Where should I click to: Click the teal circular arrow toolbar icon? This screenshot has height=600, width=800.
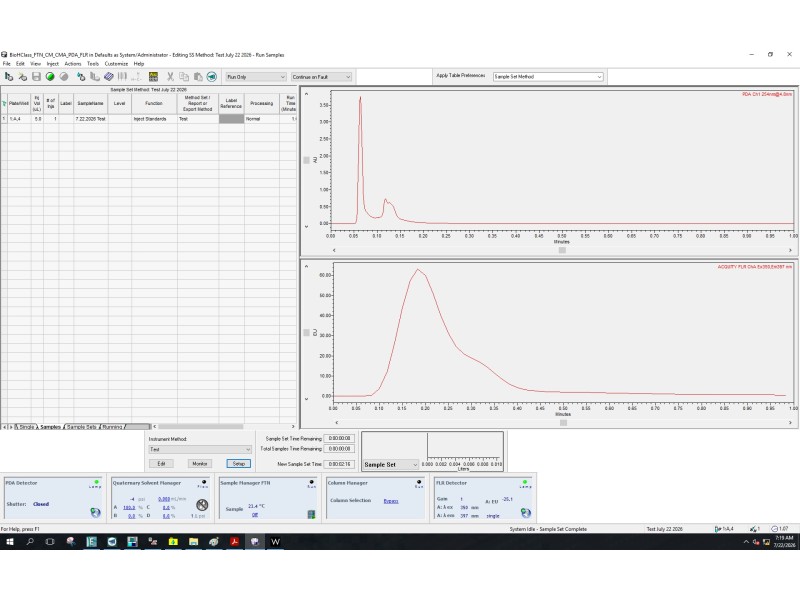point(212,77)
